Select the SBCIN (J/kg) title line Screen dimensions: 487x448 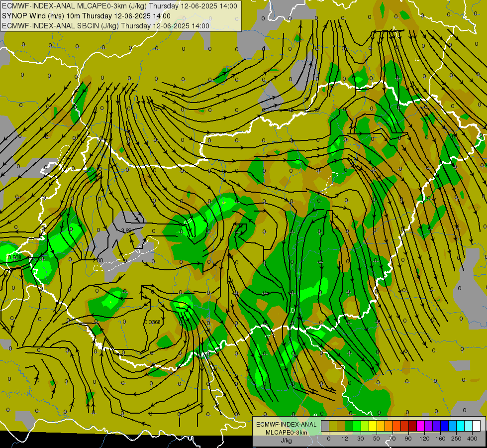point(105,26)
